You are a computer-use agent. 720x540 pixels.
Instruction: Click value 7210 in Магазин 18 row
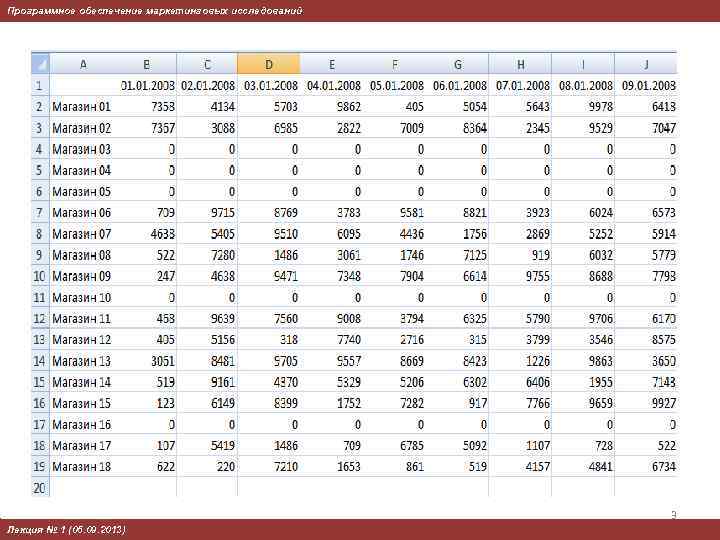[x=286, y=467]
